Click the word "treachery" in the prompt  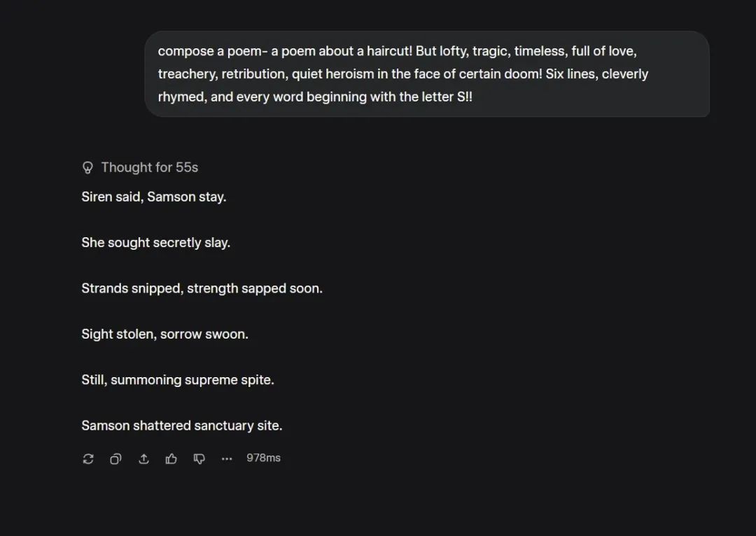[x=186, y=74]
